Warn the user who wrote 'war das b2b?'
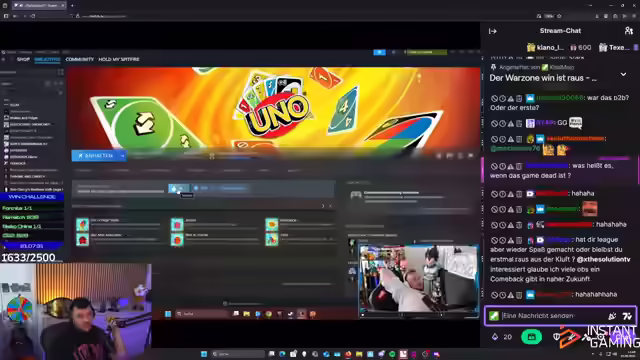The image size is (640, 360). coord(511,98)
